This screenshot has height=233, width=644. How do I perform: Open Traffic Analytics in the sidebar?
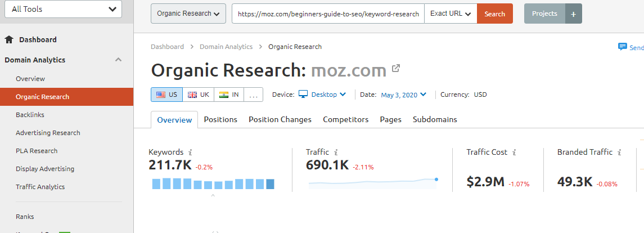pyautogui.click(x=40, y=187)
